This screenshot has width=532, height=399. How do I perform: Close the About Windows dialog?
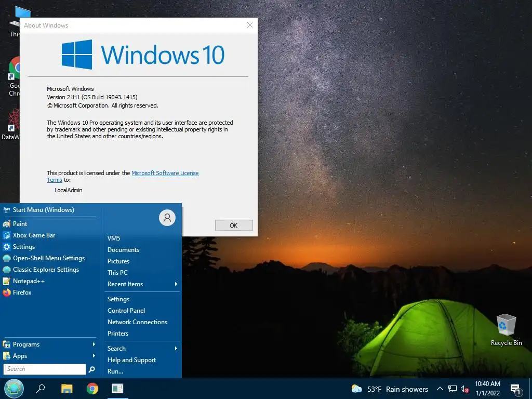click(x=250, y=25)
